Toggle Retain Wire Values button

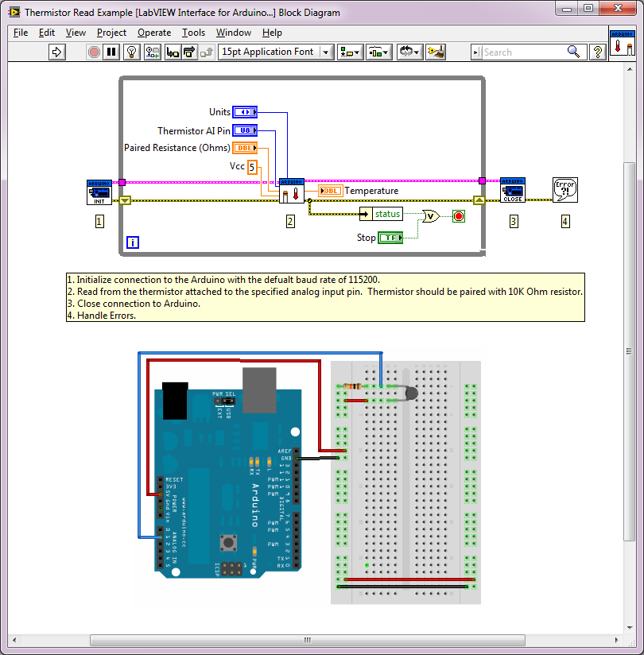(x=153, y=52)
